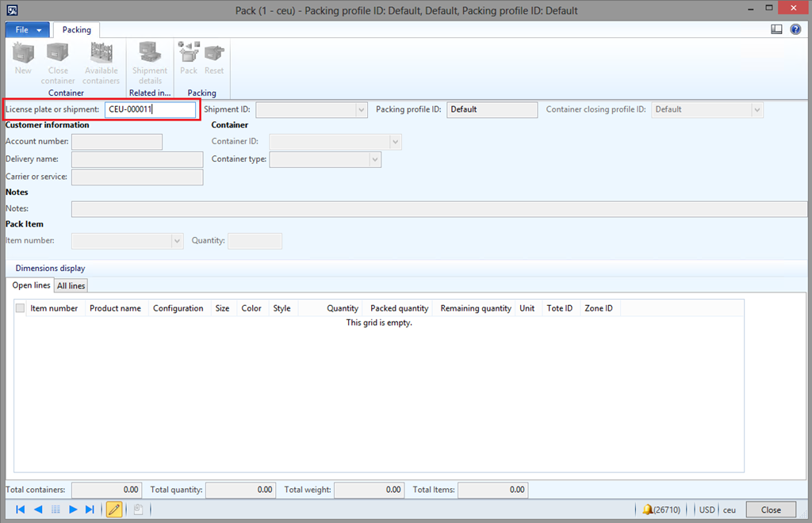Viewport: 812px width, 523px height.
Task: Open the notifications bell in status bar
Action: click(648, 510)
